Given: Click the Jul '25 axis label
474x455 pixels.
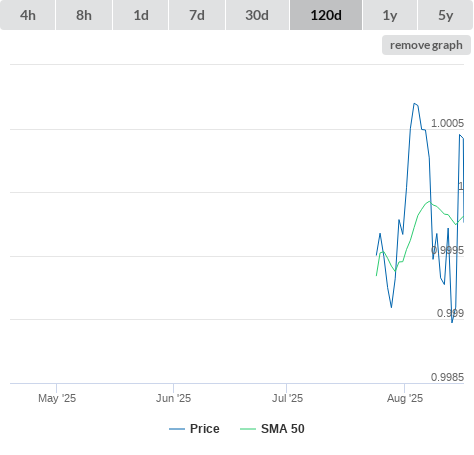Looking at the screenshot, I should [287, 398].
